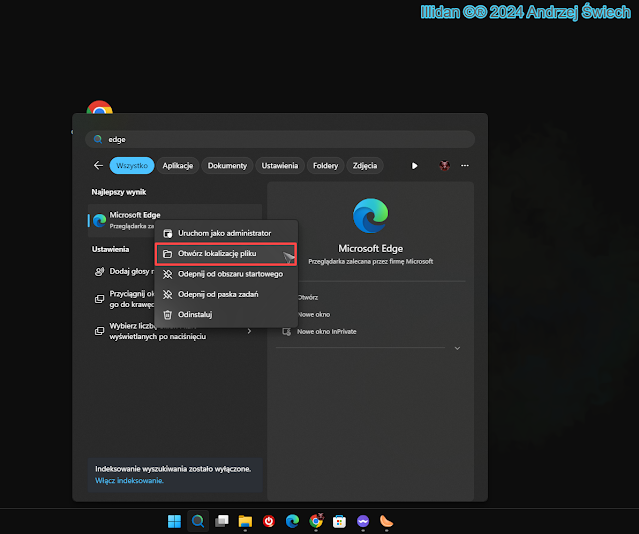Open the Wybierz liczbę kart settings result
639x534 pixels.
(x=174, y=331)
